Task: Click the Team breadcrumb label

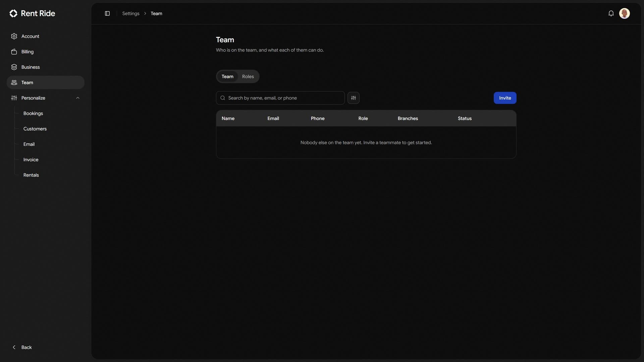Action: tap(156, 13)
